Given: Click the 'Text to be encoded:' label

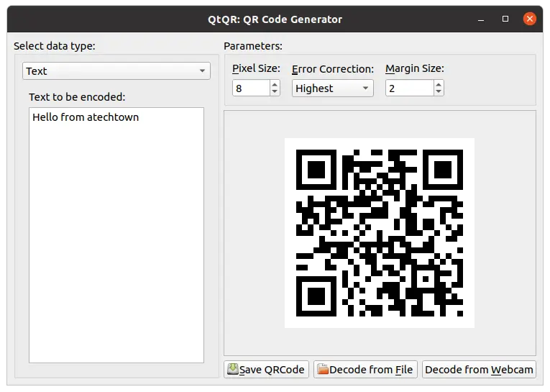Looking at the screenshot, I should [x=77, y=97].
